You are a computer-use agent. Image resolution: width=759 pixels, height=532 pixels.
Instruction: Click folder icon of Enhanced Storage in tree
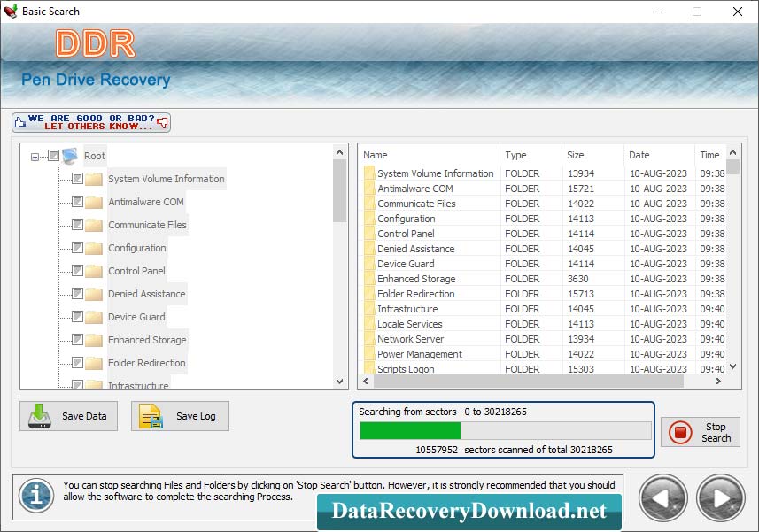94,340
